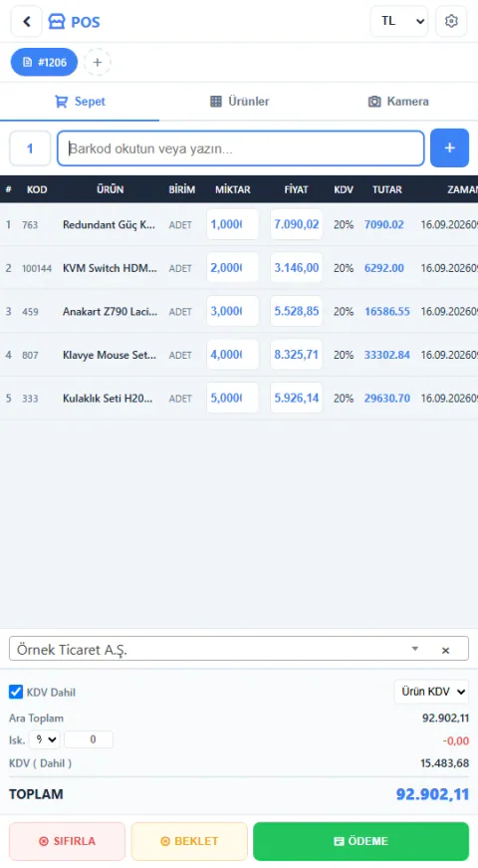Edit quantity 3,0000 for Anakart Z790
478x868 pixels.
coord(232,311)
